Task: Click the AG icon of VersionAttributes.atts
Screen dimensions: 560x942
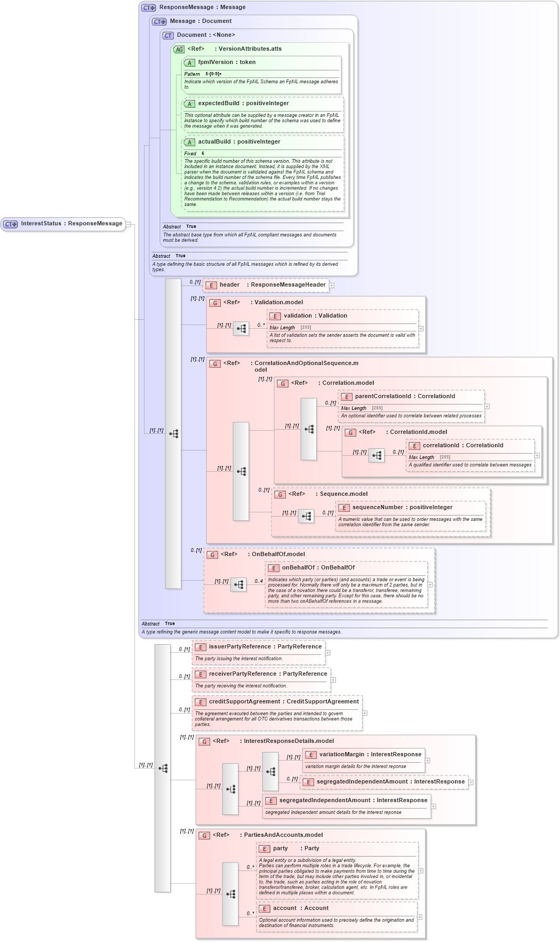Action: pos(179,49)
